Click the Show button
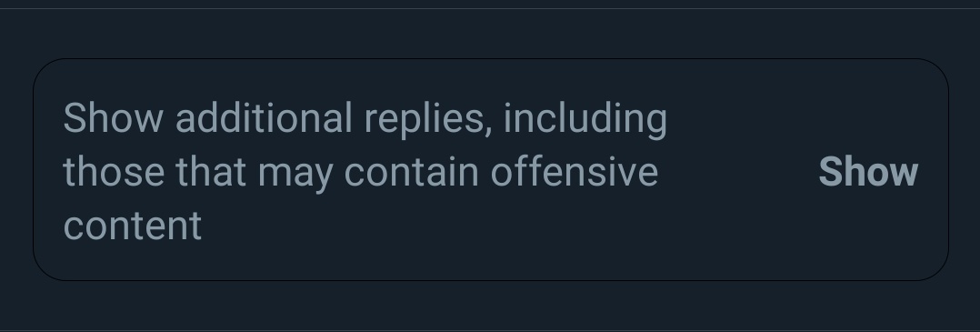 868,172
